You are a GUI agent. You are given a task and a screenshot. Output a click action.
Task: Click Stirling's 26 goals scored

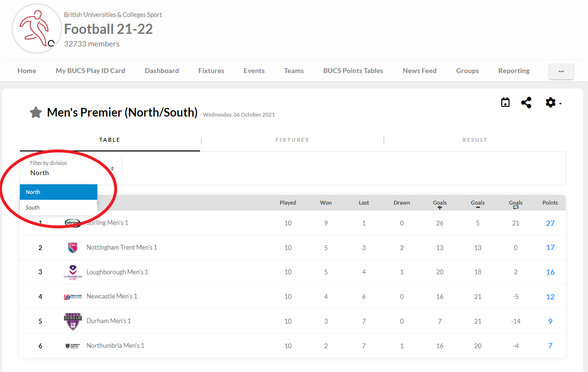point(440,223)
